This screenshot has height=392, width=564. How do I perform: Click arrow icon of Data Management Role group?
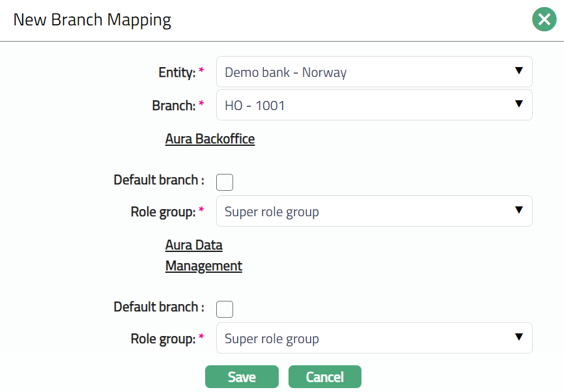[x=518, y=337]
